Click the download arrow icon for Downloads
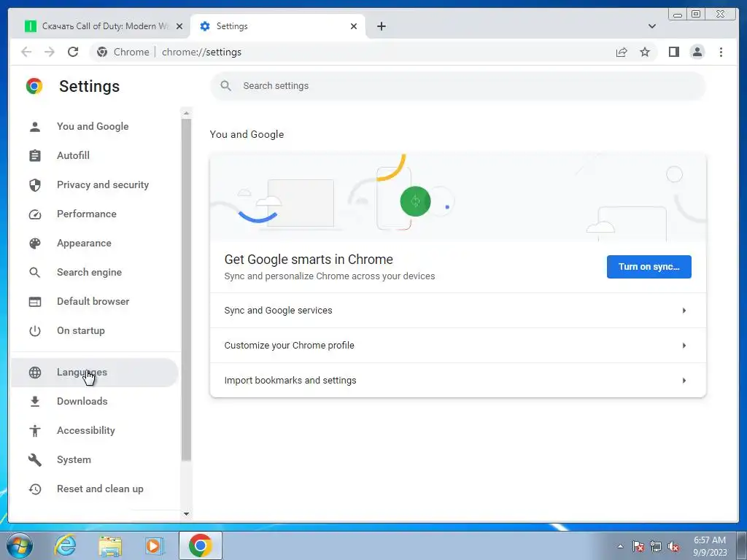Screen dimensions: 747x560 pos(35,402)
